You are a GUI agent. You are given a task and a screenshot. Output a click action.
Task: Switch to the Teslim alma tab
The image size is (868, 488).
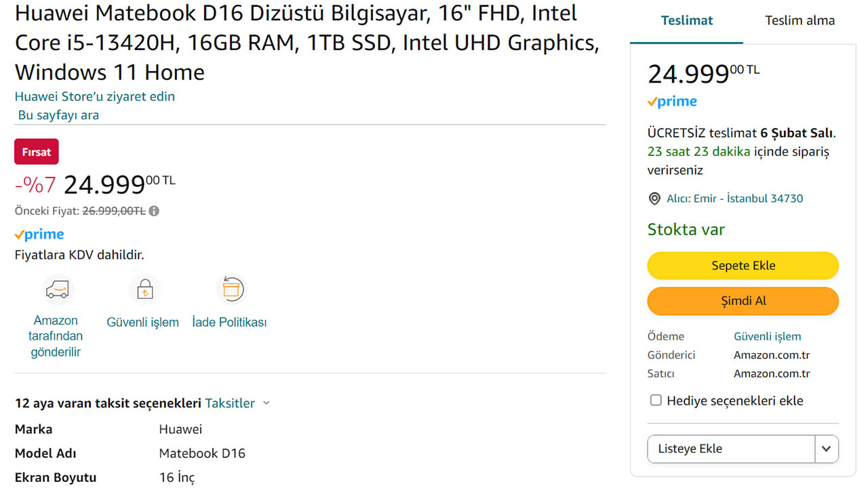800,20
